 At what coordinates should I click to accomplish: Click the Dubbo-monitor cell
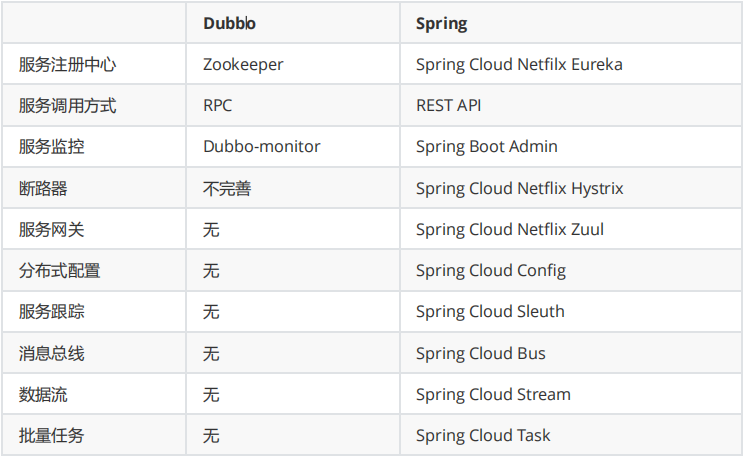click(261, 146)
